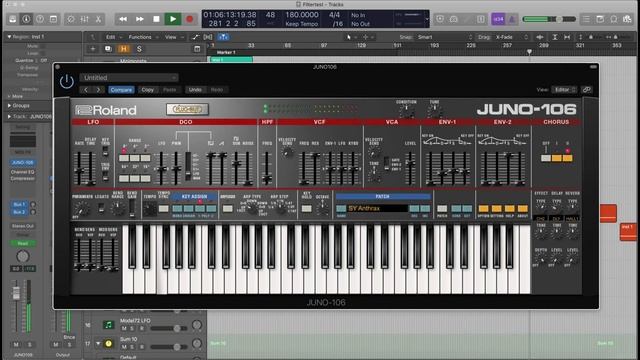Screen dimensions: 640x360
Task: Collapse the Region Inst 1 disclosure triangle
Action: [9, 37]
